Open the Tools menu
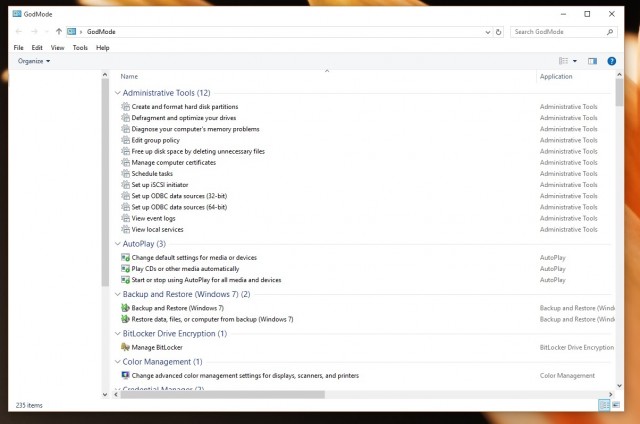The image size is (640, 424). click(80, 47)
